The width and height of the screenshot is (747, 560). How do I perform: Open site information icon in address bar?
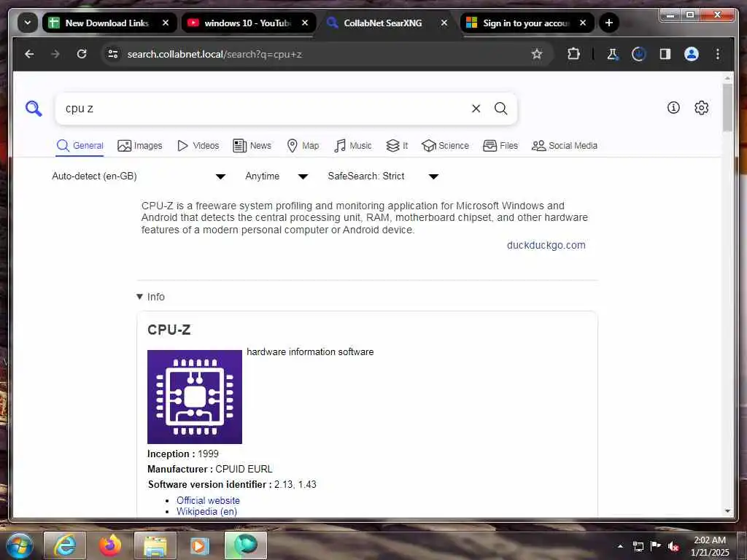113,54
